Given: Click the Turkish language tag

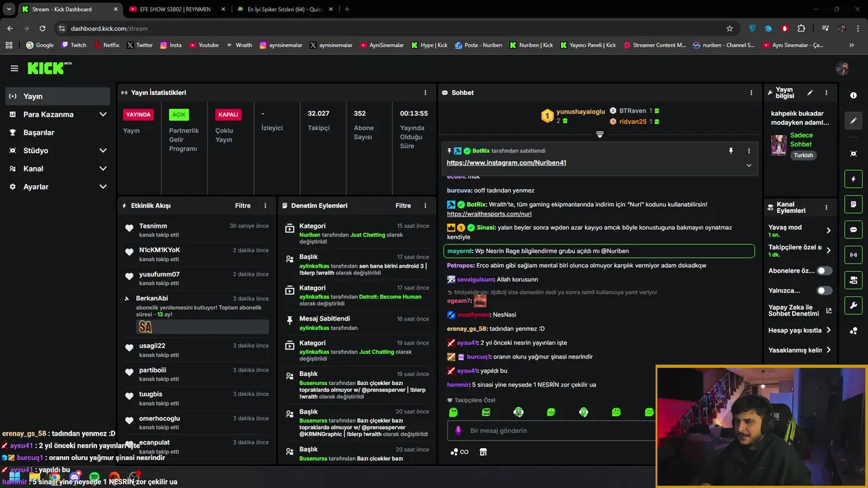Looking at the screenshot, I should [803, 155].
